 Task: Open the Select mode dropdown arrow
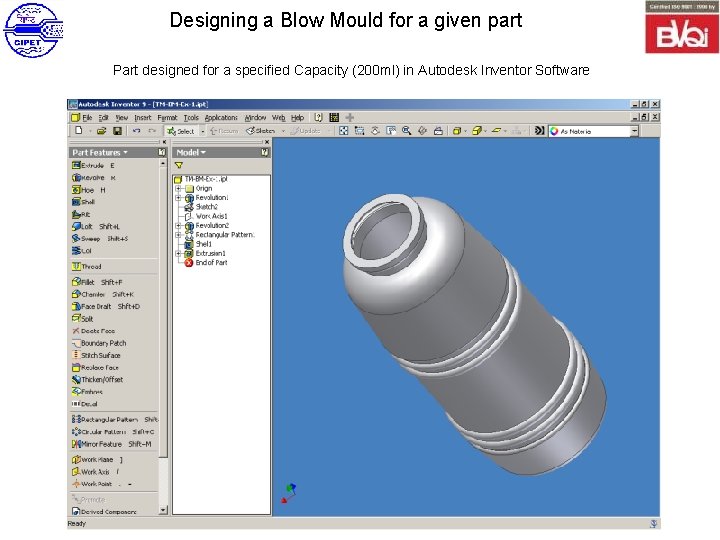click(203, 131)
